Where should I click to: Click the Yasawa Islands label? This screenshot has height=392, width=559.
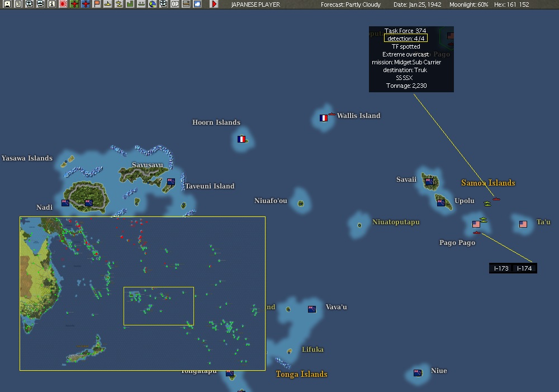[27, 158]
